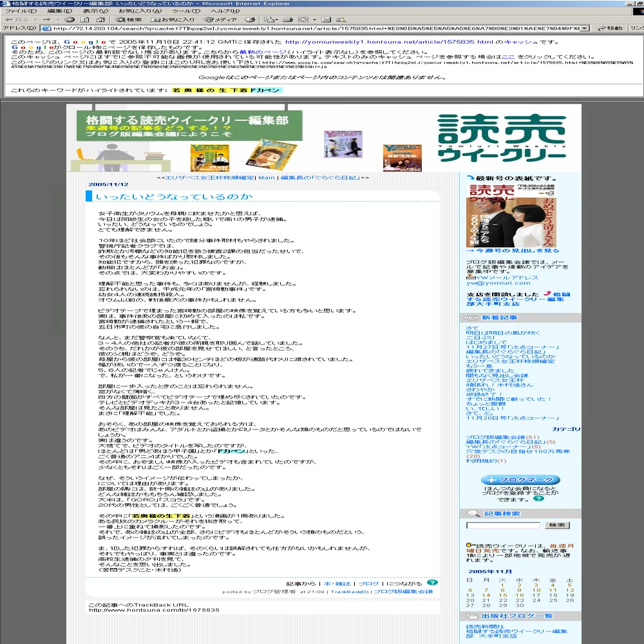
Task: Open category ブログ版編集会議(51)
Action: click(x=502, y=437)
